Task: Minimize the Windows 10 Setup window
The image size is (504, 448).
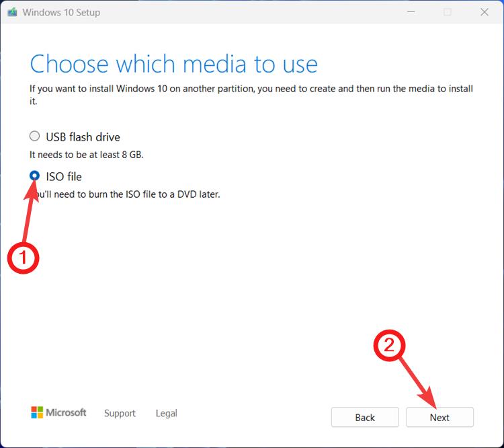Action: [x=411, y=12]
